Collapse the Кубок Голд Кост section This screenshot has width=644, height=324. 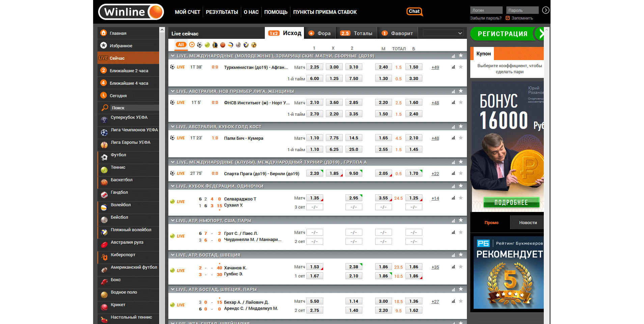(173, 127)
